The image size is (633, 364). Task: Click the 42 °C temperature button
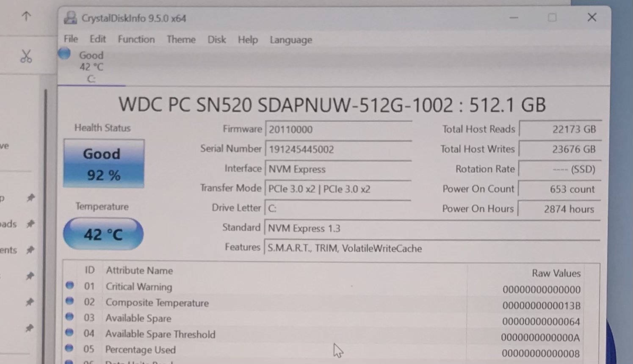coord(103,234)
